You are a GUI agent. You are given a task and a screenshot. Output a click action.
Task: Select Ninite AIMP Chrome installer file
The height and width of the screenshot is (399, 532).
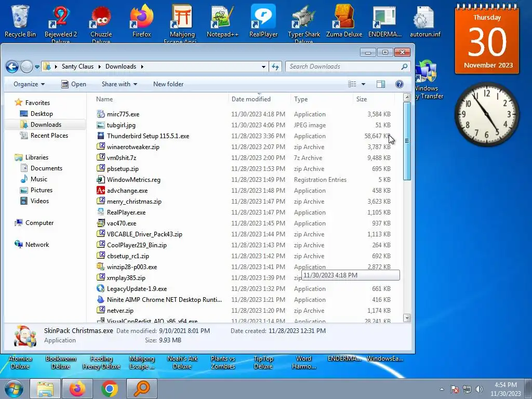[243, 300]
